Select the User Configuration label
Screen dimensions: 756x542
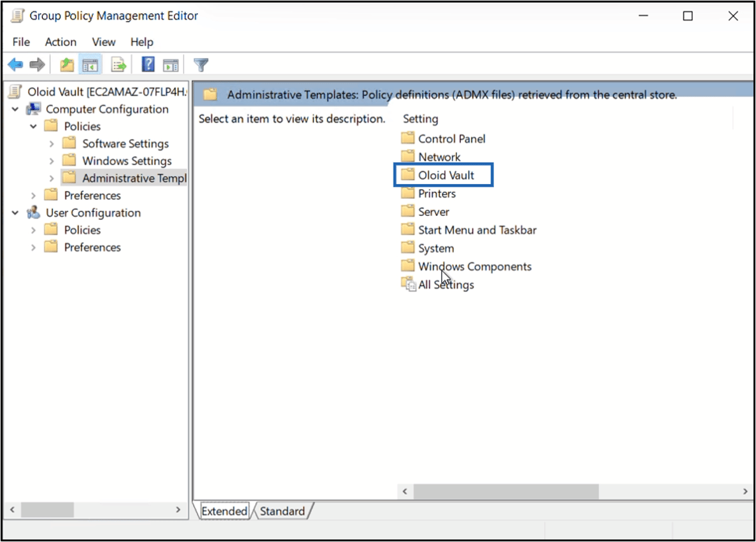click(x=93, y=212)
